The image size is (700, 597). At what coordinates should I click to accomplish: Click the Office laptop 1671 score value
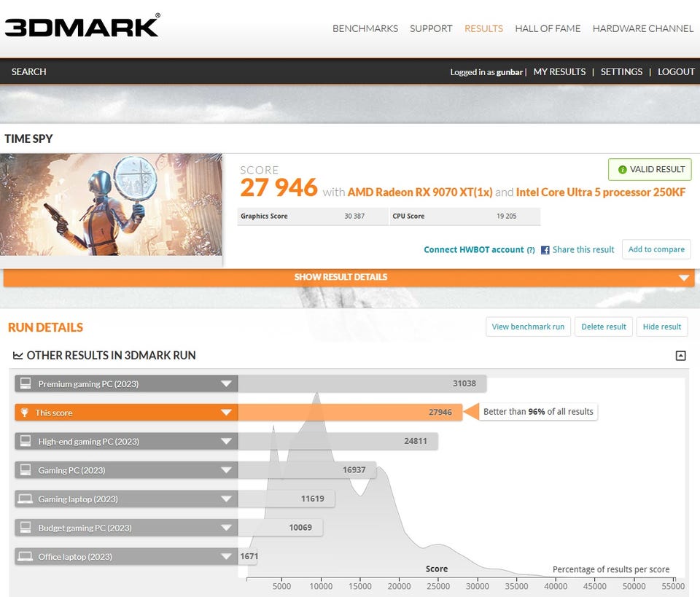(249, 556)
